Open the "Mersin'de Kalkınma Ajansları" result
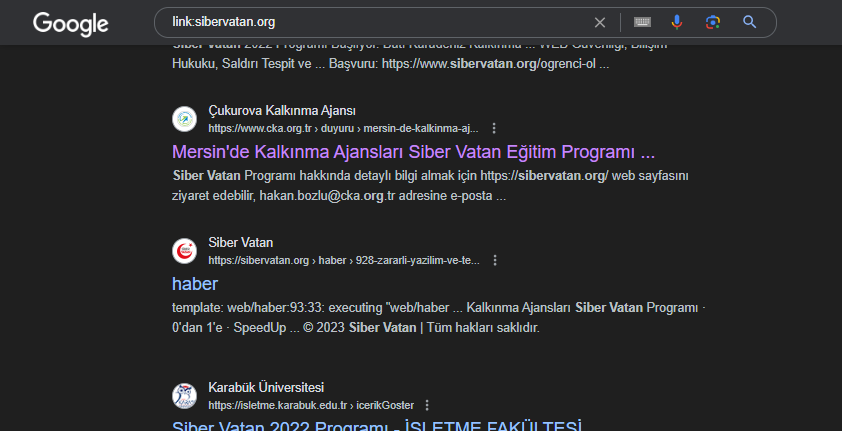842x431 pixels. pyautogui.click(x=413, y=152)
